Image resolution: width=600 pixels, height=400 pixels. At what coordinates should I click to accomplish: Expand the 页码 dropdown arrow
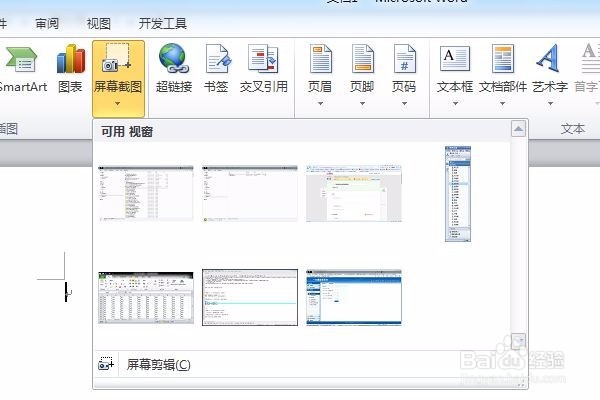pyautogui.click(x=404, y=103)
